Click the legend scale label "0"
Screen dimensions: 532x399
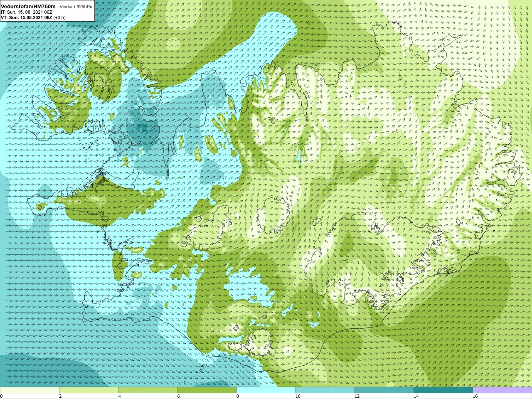pos(1,396)
